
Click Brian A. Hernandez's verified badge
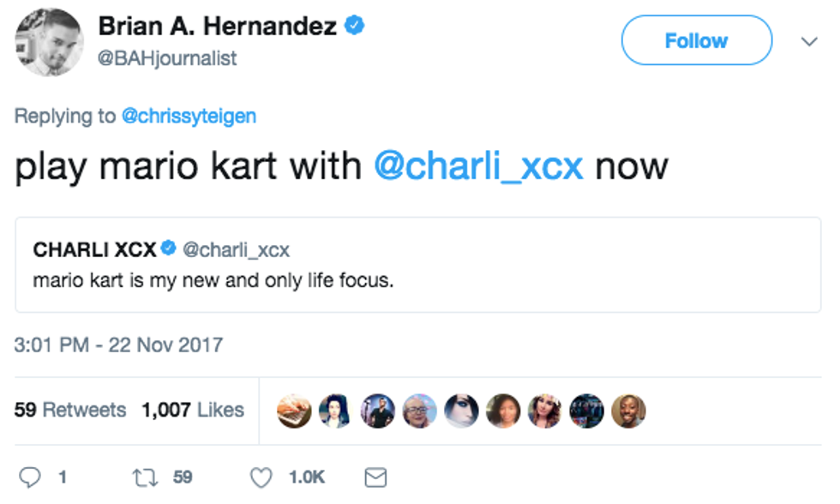pos(354,26)
